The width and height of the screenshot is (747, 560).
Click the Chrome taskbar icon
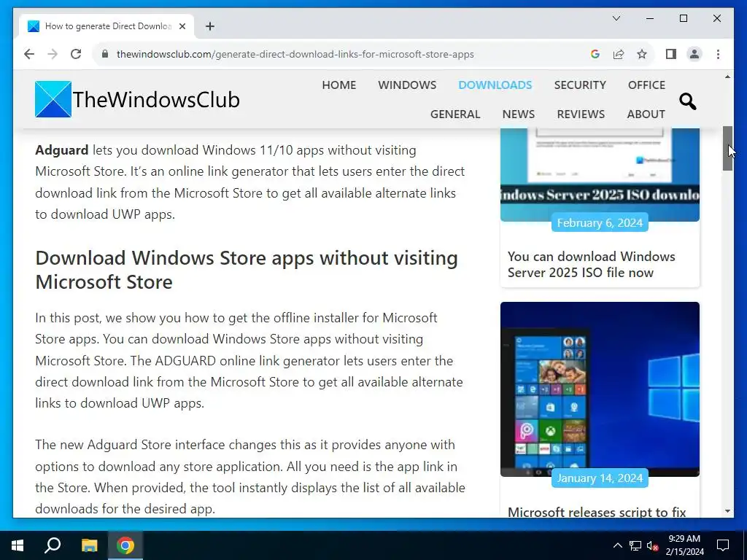(125, 545)
